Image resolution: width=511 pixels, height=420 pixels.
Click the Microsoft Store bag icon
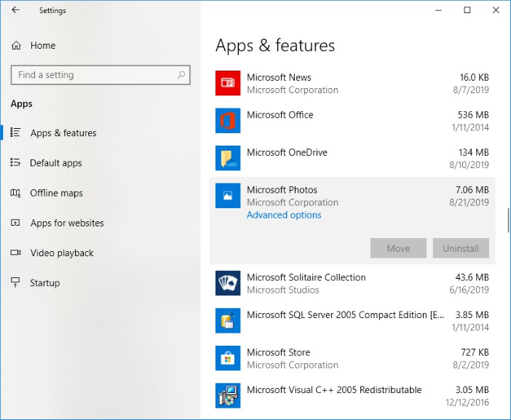(228, 358)
